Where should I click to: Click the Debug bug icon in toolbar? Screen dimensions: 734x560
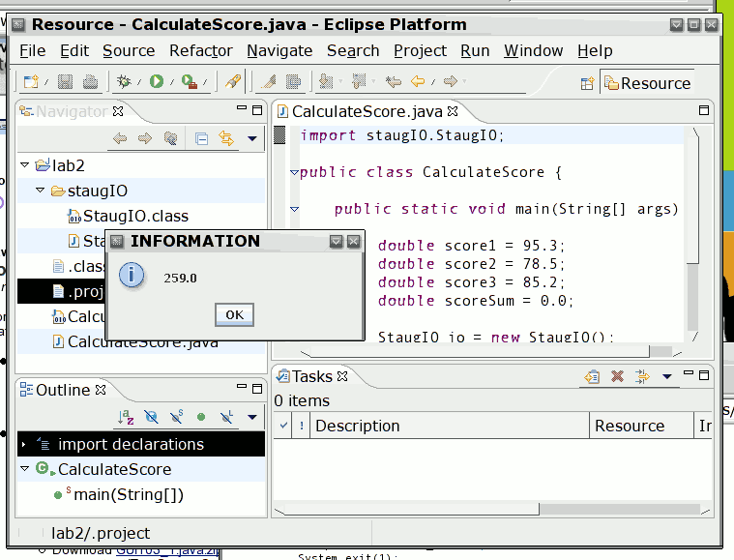coord(124,82)
